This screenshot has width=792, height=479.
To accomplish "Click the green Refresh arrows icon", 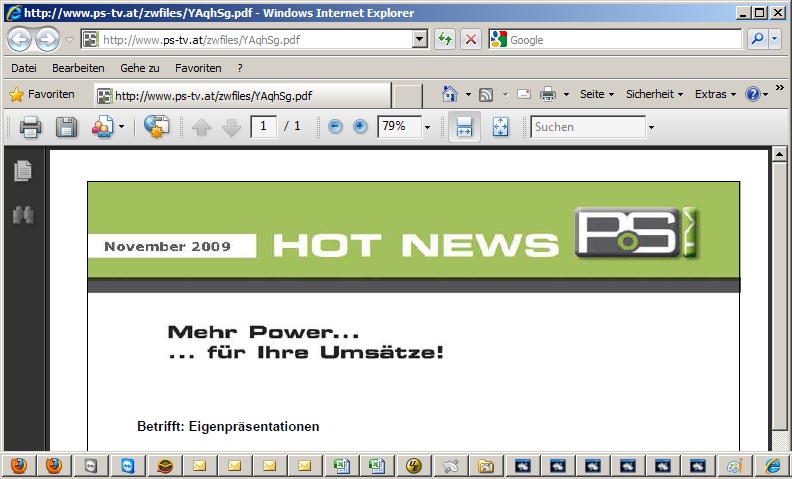I will point(444,39).
